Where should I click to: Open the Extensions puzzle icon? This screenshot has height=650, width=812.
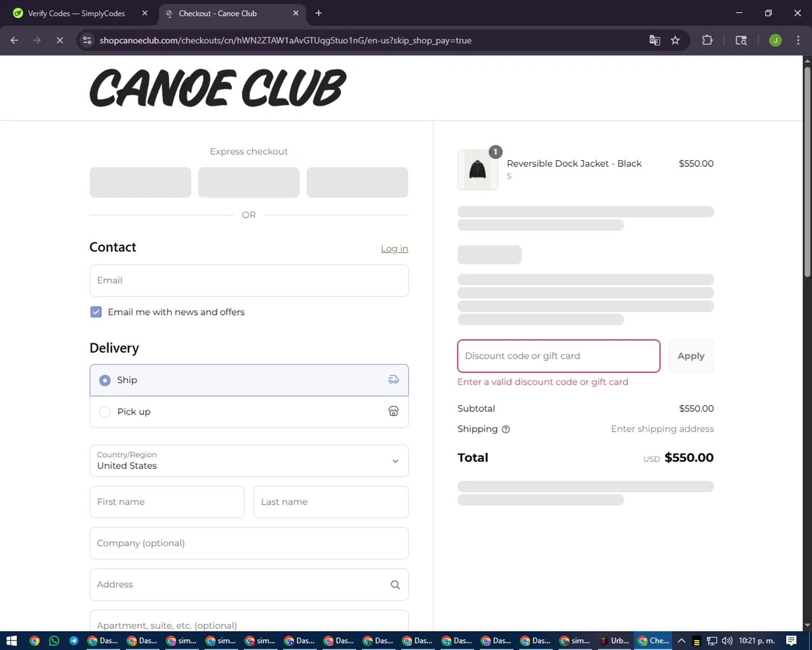(707, 40)
